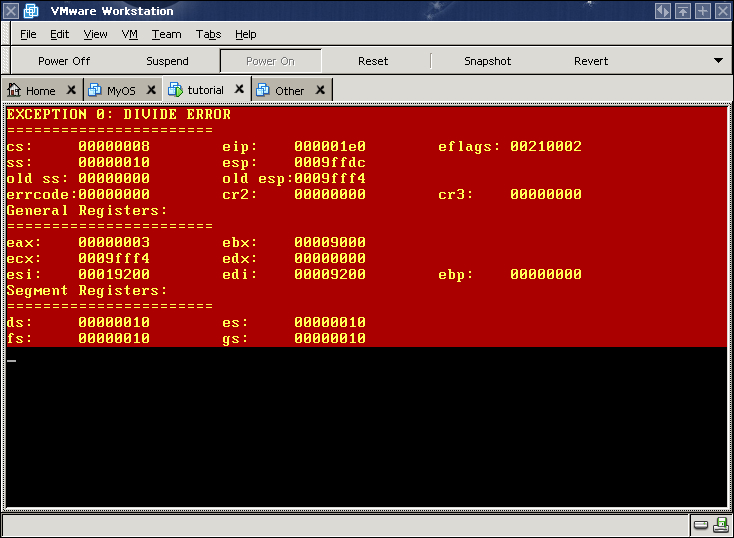Click the hard disk status icon
The width and height of the screenshot is (734, 538).
pos(701,525)
